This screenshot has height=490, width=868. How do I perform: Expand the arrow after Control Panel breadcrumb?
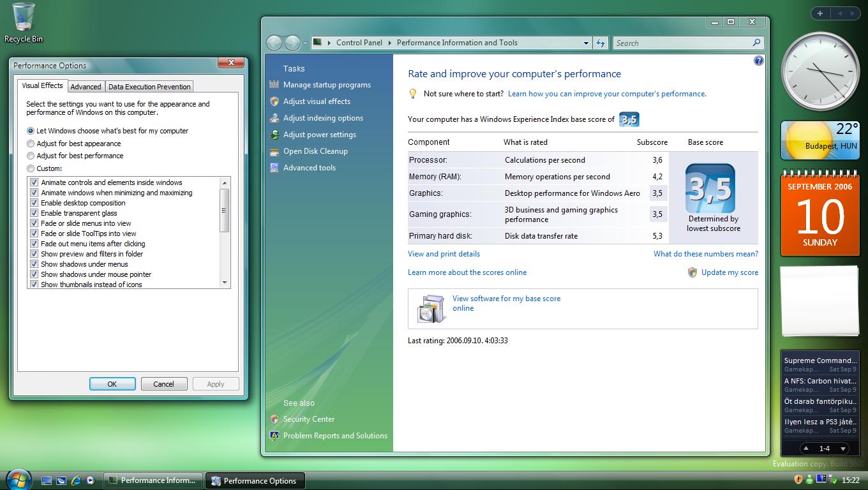click(x=389, y=43)
